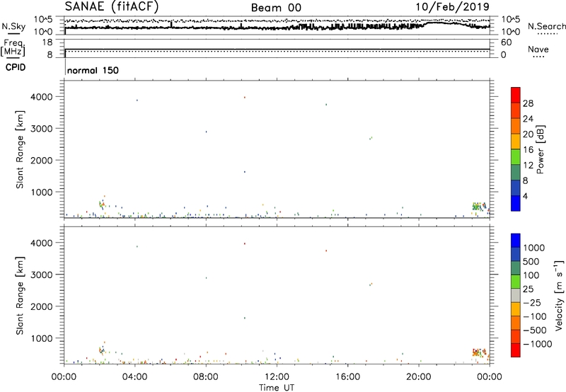Click the 'normal 150' CPID text
The height and width of the screenshot is (392, 566).
[93, 70]
